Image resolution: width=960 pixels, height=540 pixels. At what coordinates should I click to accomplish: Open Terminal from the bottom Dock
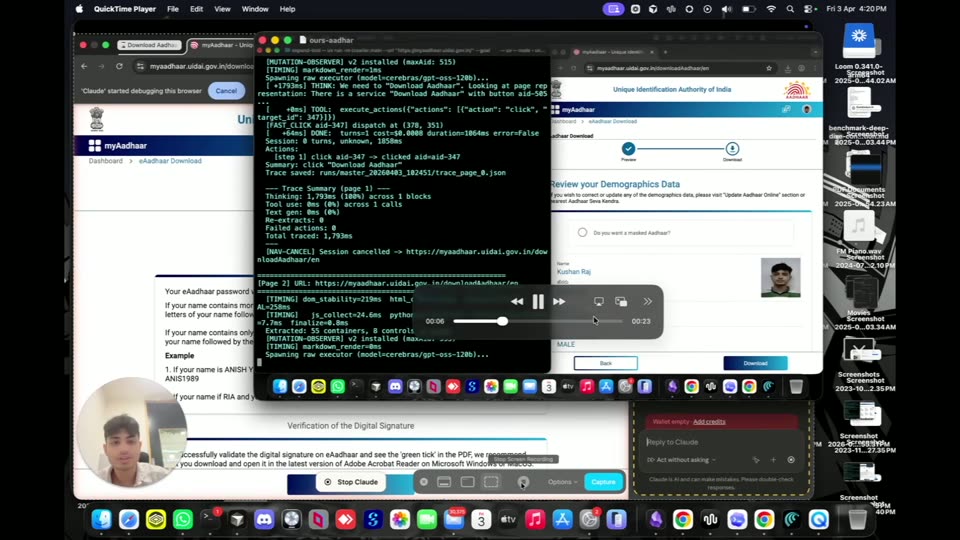209,519
